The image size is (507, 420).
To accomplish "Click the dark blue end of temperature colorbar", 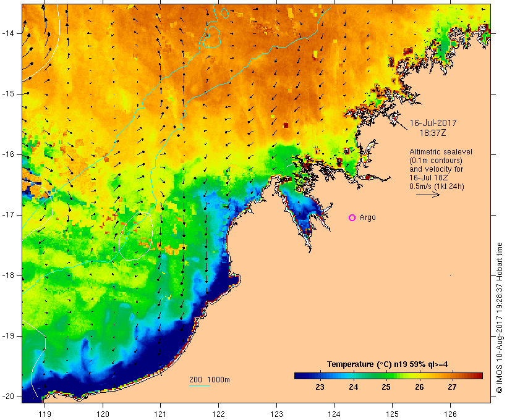I will (x=298, y=376).
